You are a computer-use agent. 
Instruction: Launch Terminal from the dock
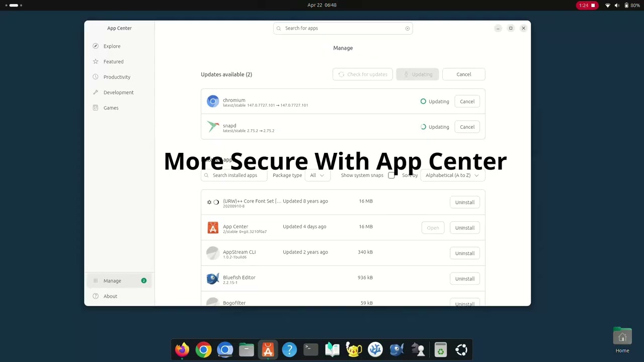[311, 349]
